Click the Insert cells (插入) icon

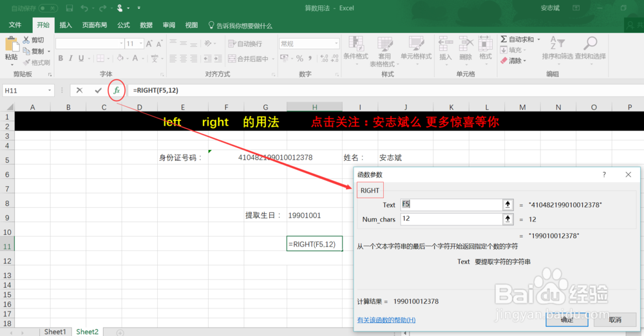(446, 43)
